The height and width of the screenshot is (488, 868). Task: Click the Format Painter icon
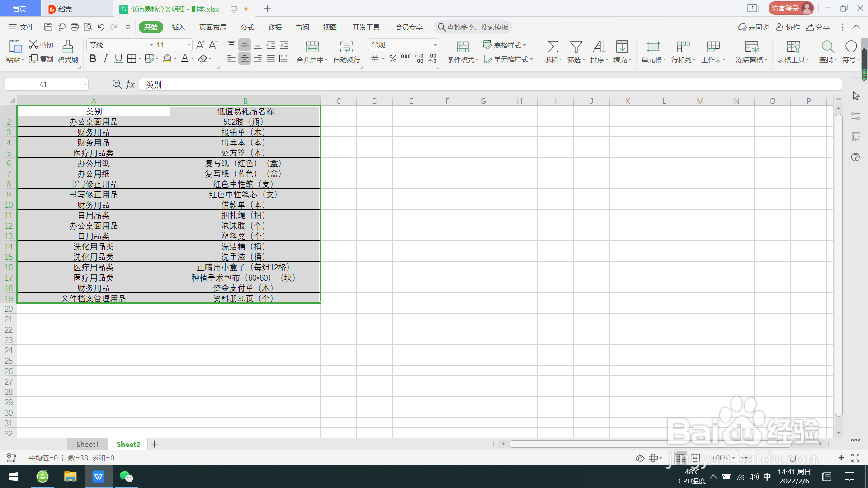coord(68,47)
